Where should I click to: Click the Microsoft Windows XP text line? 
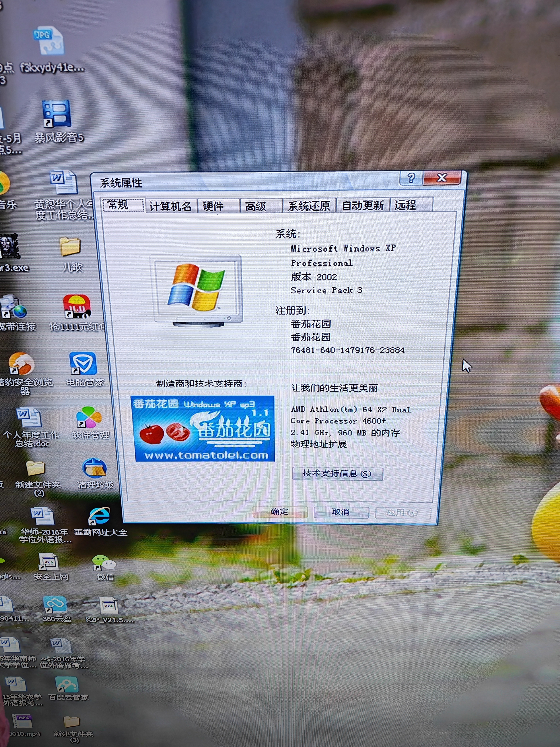(x=343, y=248)
